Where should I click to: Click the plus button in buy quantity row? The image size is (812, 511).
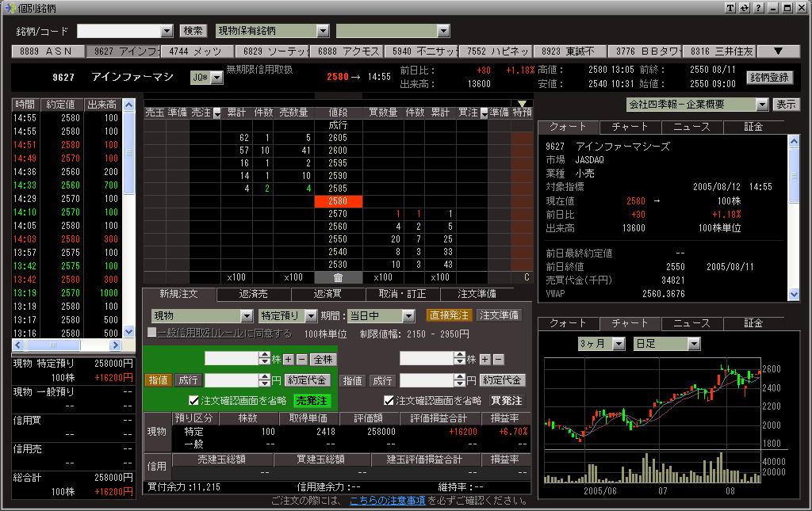(x=485, y=359)
